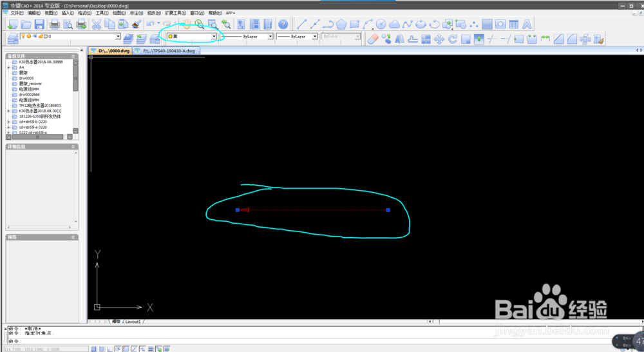Insert a table with the Table icon
Viewport: 644px width, 352px height.
(x=513, y=24)
